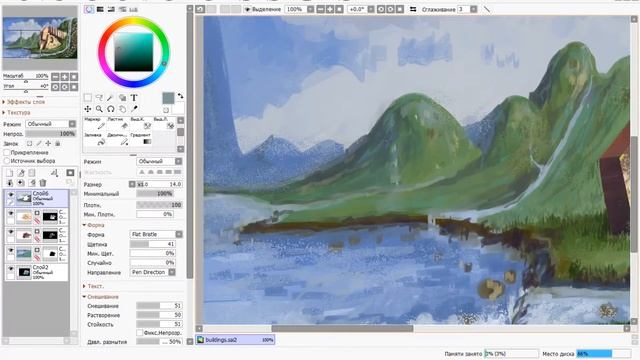The height and width of the screenshot is (360, 640).
Task: Select the Zoom magnifier tool
Action: tap(99, 109)
